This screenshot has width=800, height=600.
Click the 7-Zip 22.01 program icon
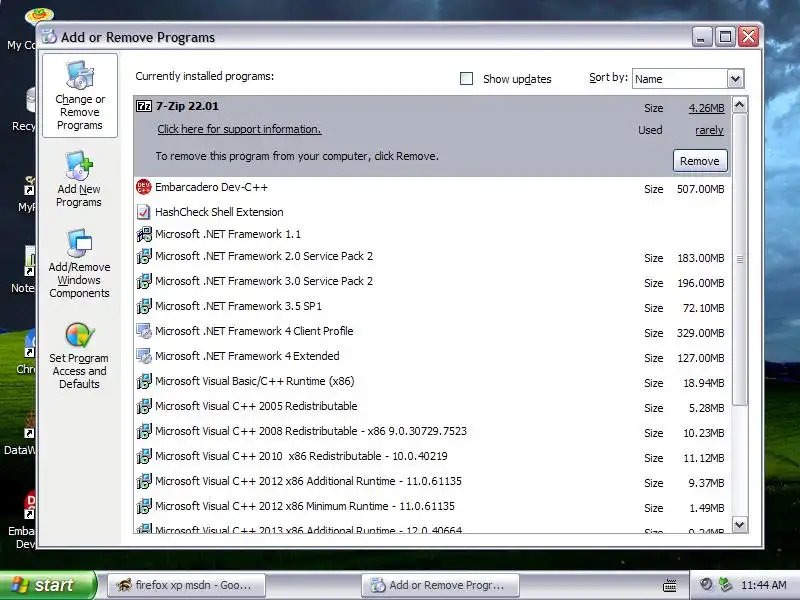pos(144,106)
